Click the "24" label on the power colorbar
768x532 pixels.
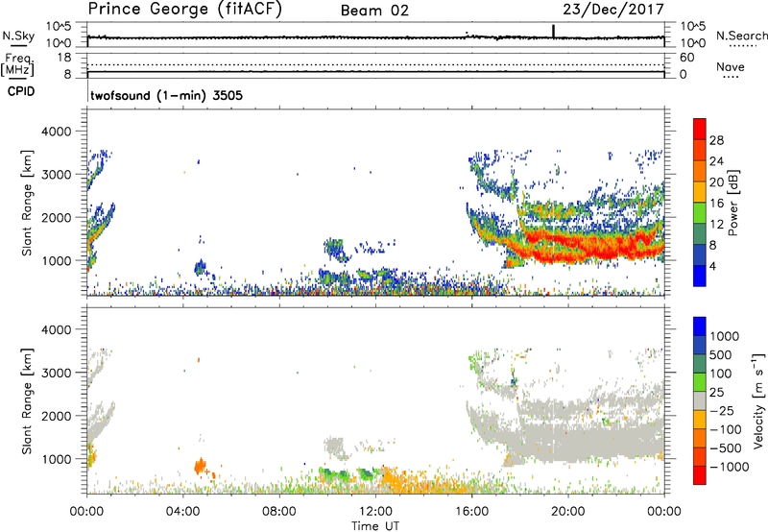(x=716, y=161)
